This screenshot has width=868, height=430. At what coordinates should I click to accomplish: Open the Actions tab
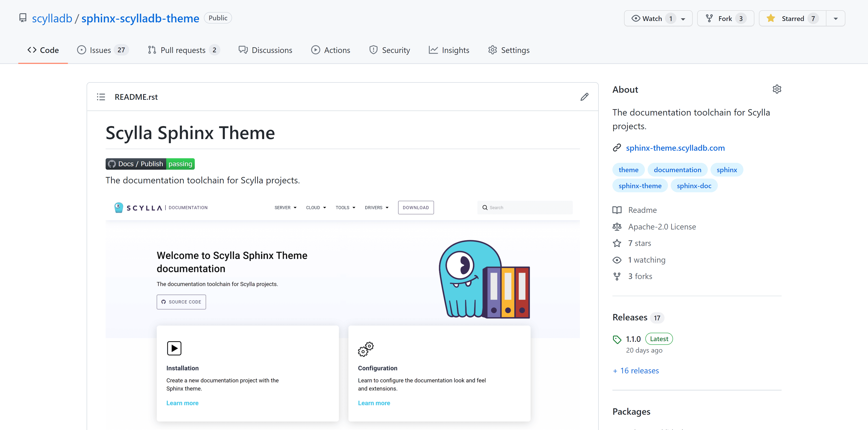[331, 50]
